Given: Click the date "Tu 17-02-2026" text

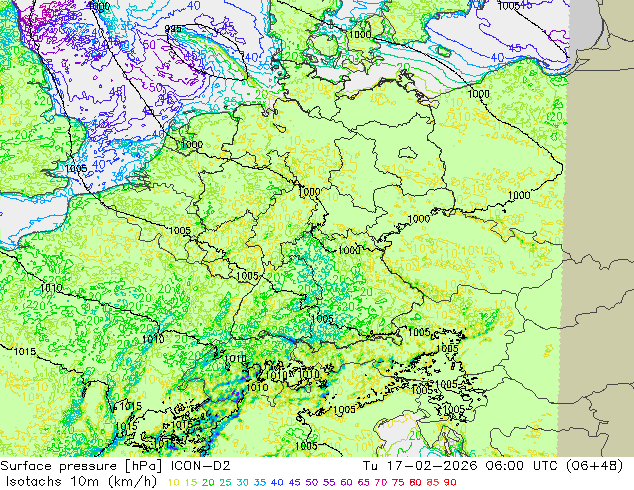Looking at the screenshot, I should [419, 466].
